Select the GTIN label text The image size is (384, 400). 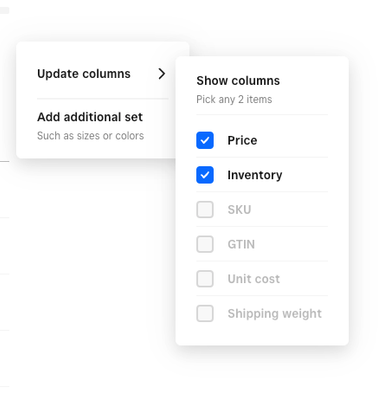241,244
